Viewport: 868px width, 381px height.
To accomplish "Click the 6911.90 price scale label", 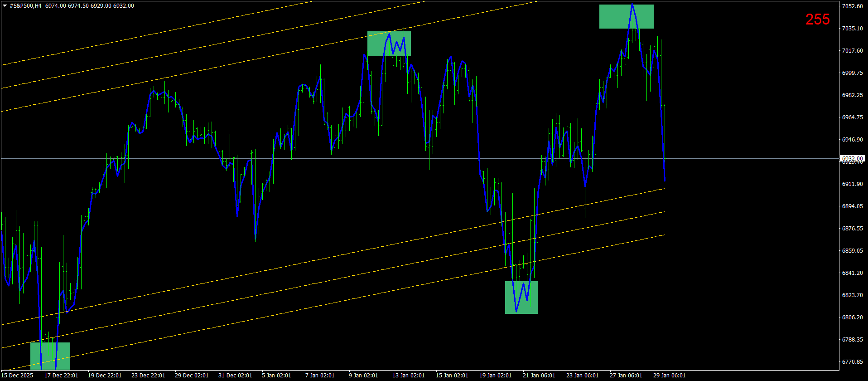I will point(852,184).
